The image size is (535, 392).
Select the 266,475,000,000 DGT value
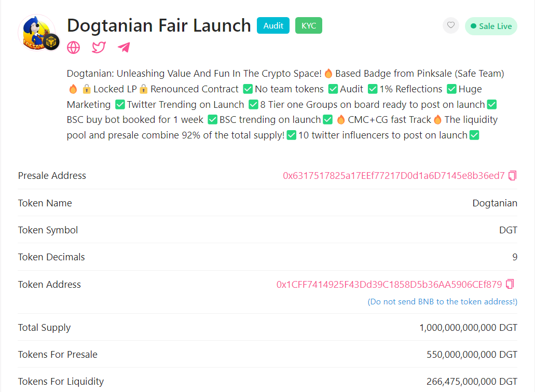(x=472, y=382)
